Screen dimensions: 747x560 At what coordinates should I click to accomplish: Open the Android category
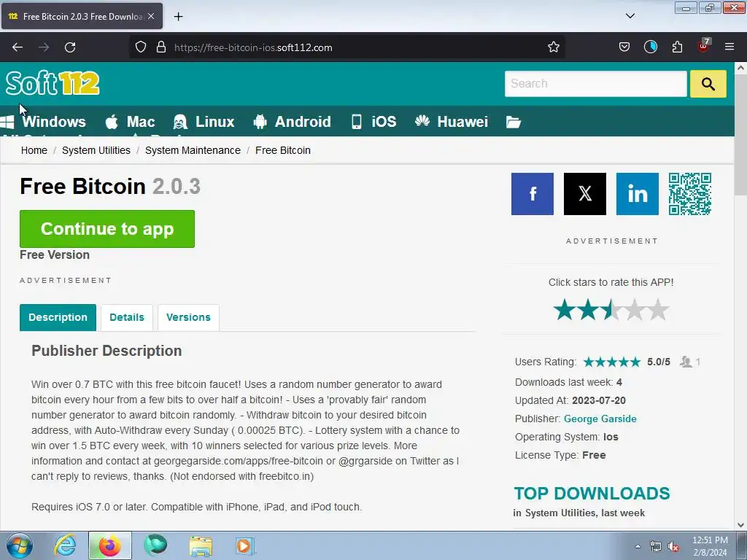292,122
